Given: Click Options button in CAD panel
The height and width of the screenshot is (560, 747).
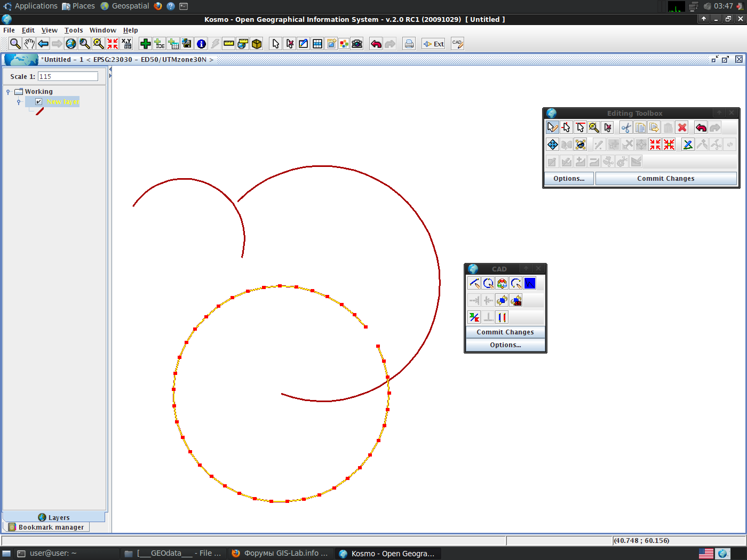Looking at the screenshot, I should (505, 345).
